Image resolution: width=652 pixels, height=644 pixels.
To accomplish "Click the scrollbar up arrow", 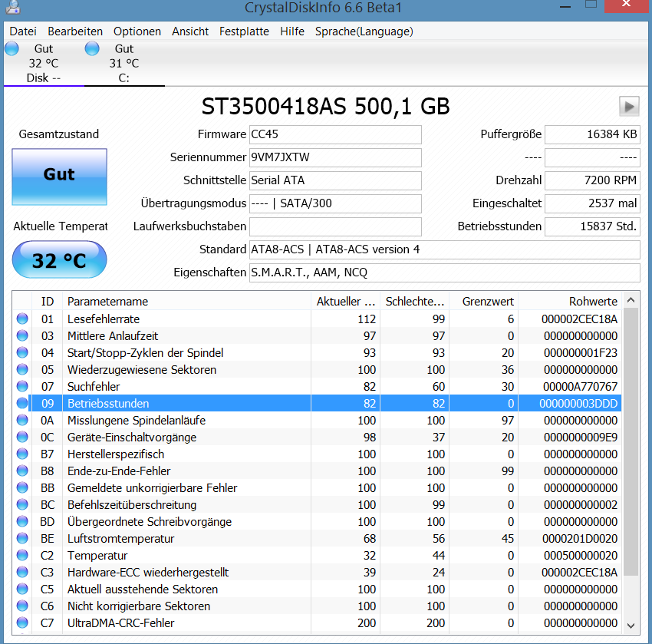I will [631, 300].
